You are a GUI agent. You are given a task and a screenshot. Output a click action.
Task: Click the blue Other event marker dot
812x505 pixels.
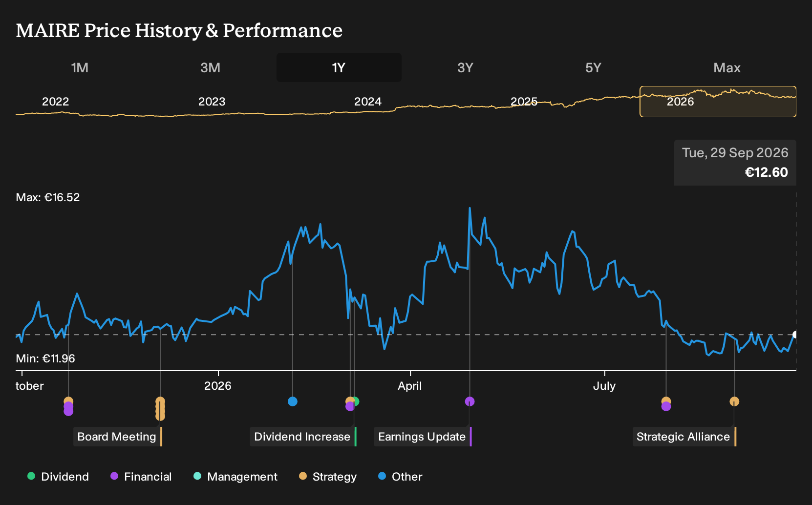coord(293,401)
